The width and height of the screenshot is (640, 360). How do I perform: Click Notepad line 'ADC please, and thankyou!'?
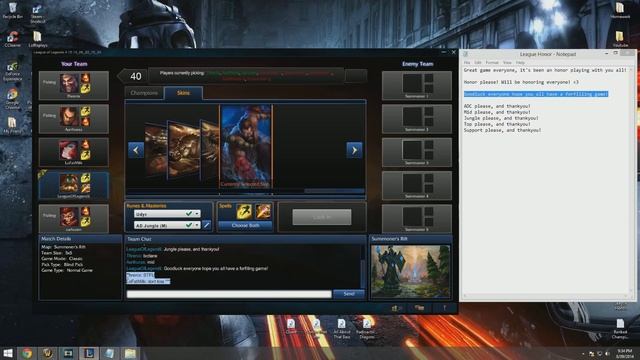pyautogui.click(x=497, y=106)
